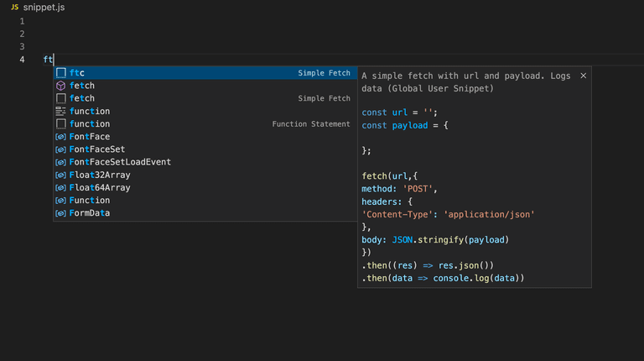Select line number 2 in the gutter
The width and height of the screenshot is (644, 361).
[22, 34]
